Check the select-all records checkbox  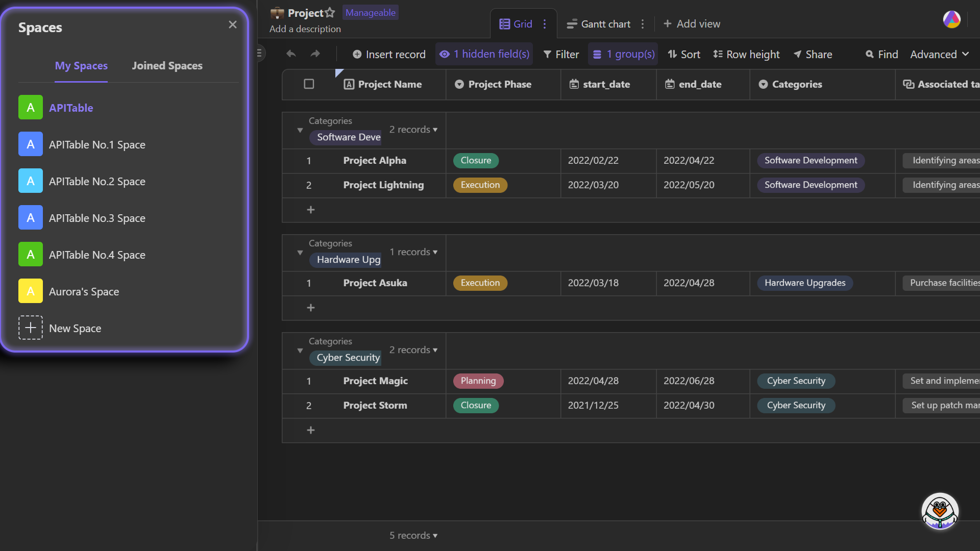pyautogui.click(x=309, y=84)
